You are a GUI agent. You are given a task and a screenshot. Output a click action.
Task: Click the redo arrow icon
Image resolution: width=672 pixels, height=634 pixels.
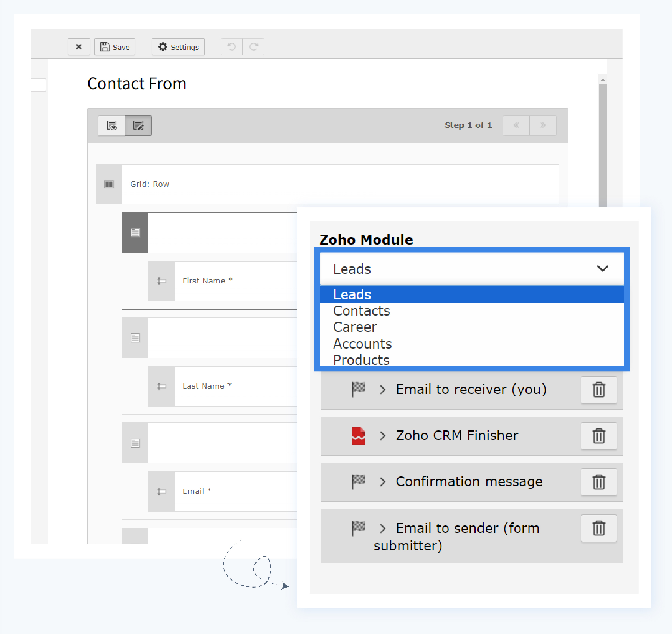click(x=253, y=47)
